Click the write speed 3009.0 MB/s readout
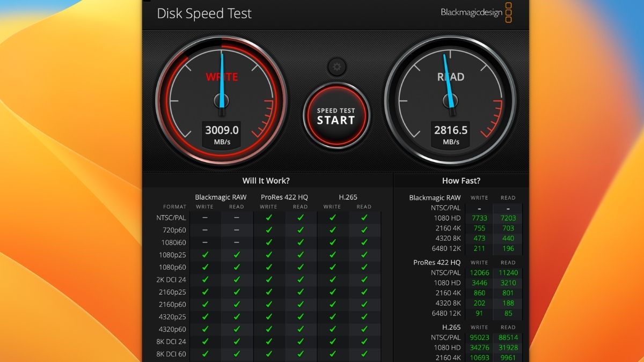 (x=221, y=135)
